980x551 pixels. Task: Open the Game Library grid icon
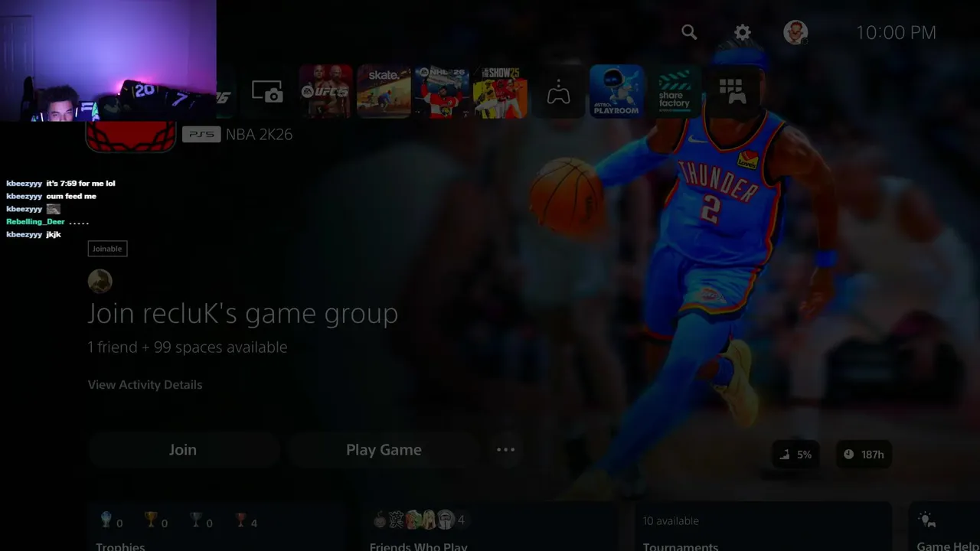pos(733,92)
